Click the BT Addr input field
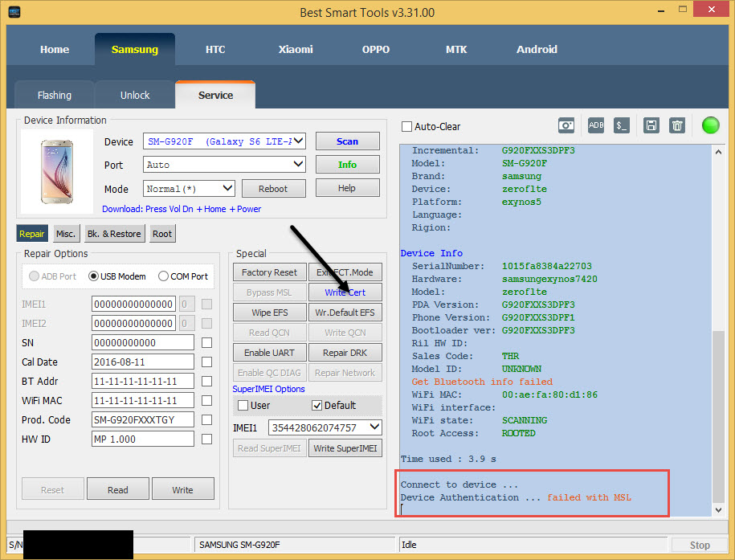This screenshot has width=735, height=560. click(x=142, y=382)
